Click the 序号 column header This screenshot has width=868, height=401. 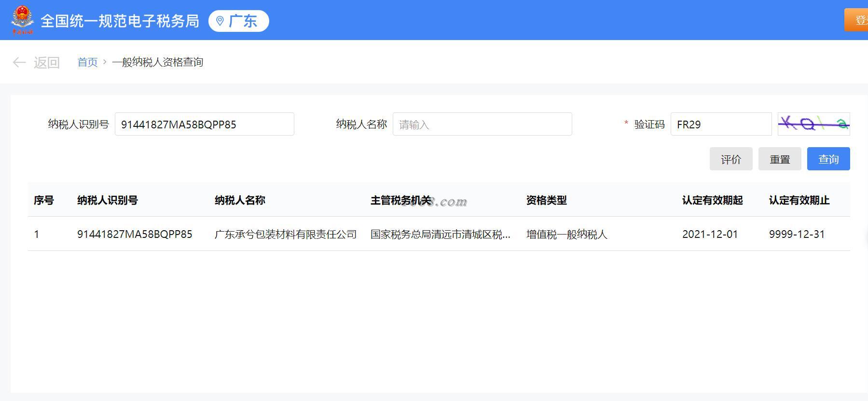tap(44, 200)
